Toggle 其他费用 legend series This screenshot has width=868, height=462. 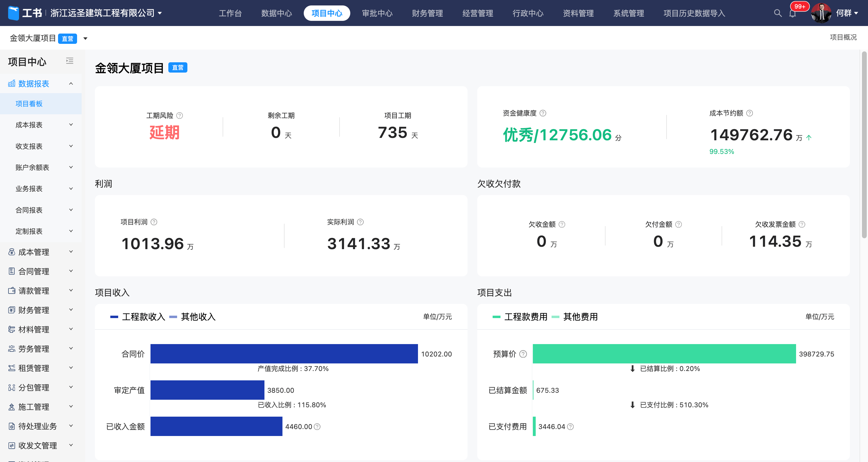[x=575, y=317]
